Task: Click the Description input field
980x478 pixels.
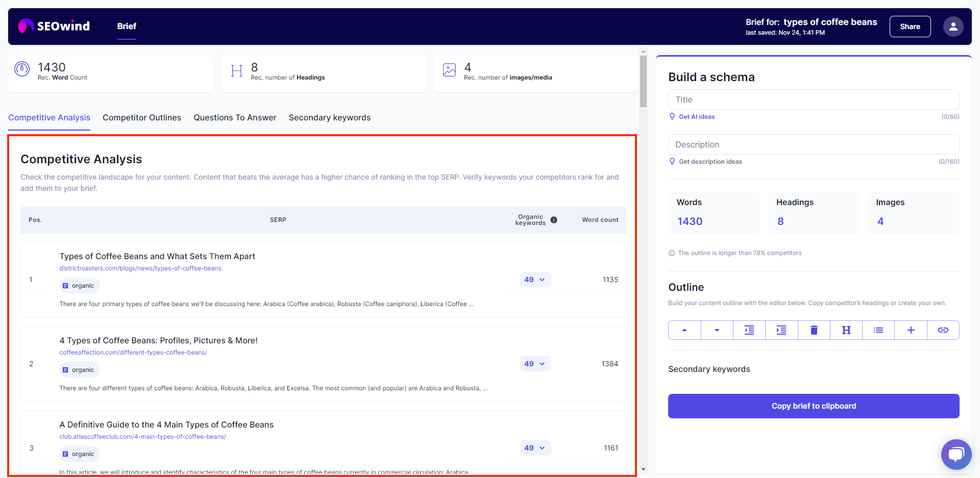Action: 814,144
